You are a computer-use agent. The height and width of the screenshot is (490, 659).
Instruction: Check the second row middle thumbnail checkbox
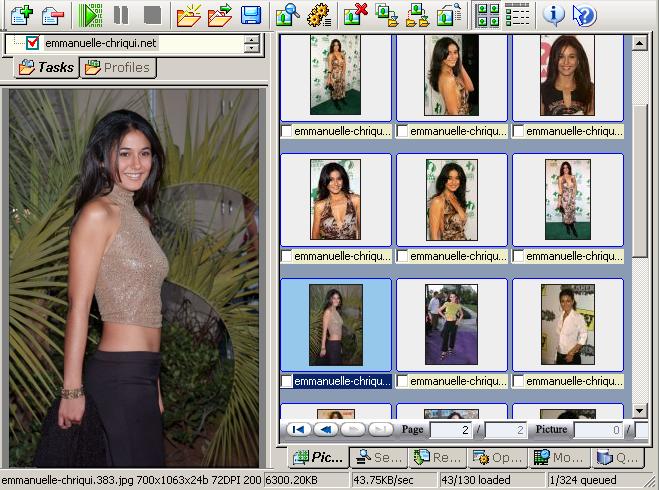coord(402,256)
